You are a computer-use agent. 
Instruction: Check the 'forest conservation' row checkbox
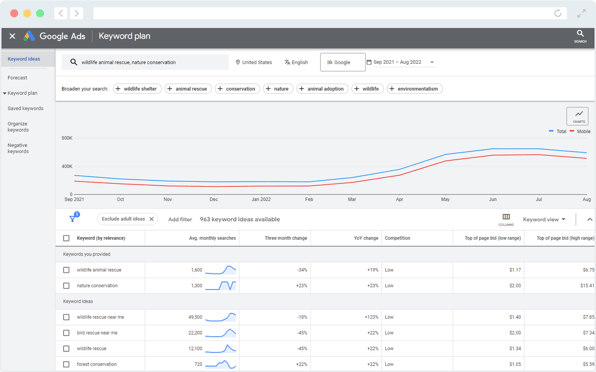[66, 364]
